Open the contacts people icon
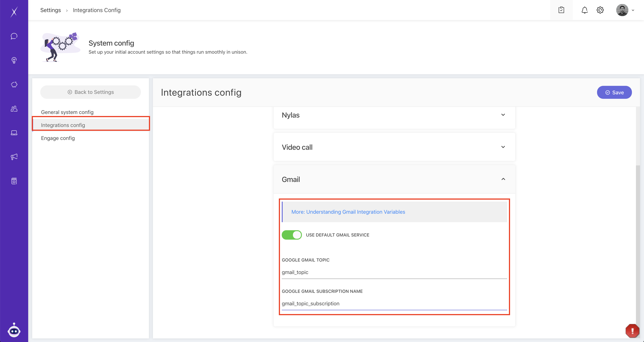Screen dimensions: 644x342 point(14,109)
